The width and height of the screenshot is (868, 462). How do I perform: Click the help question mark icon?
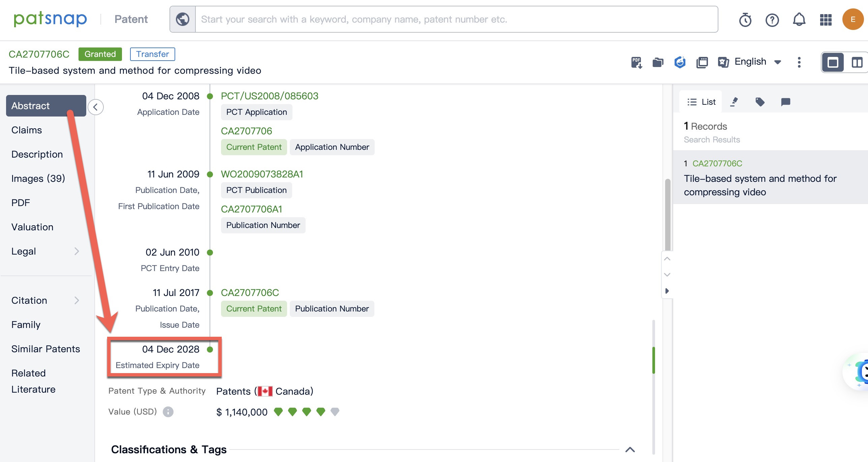772,20
